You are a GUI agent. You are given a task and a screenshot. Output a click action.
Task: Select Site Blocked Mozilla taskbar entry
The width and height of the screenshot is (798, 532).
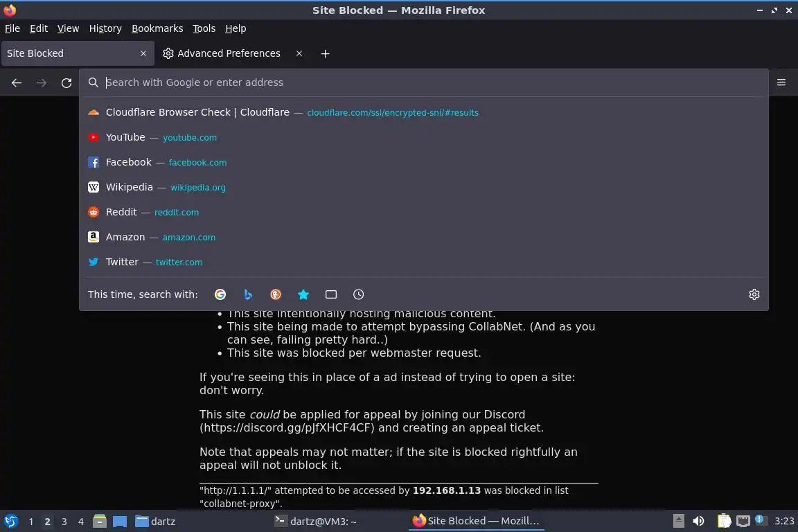coord(477,521)
